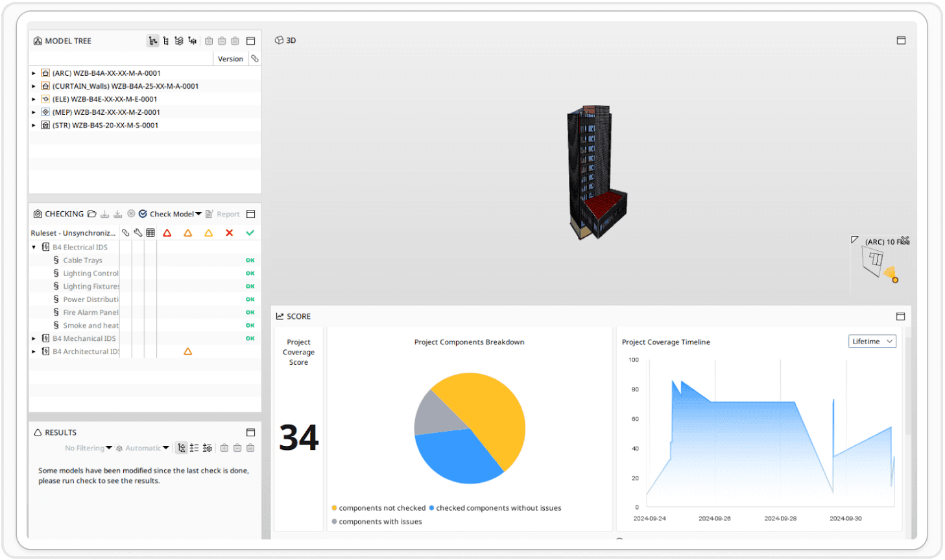945x560 pixels.
Task: Expand the (ARC) WZB-B4A model node
Action: [x=34, y=73]
